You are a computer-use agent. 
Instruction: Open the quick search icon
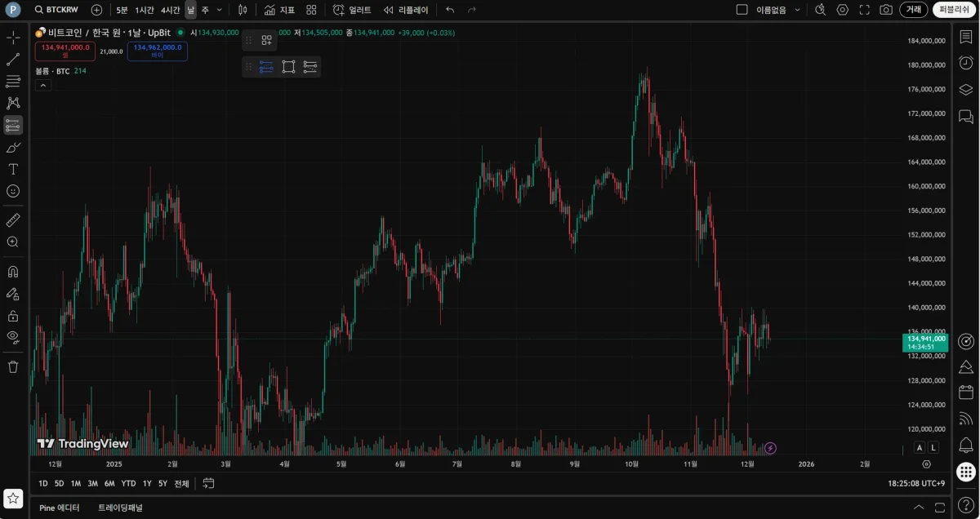point(821,10)
